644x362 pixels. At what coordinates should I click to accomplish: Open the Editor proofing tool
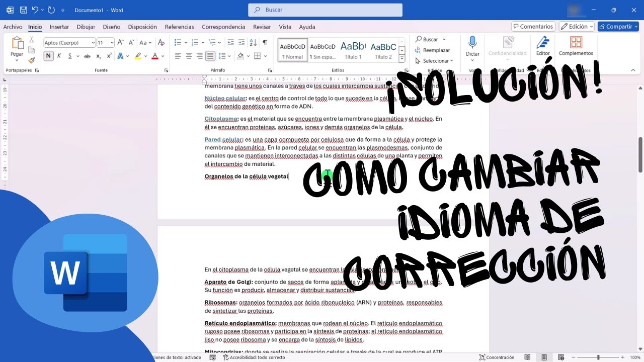543,46
